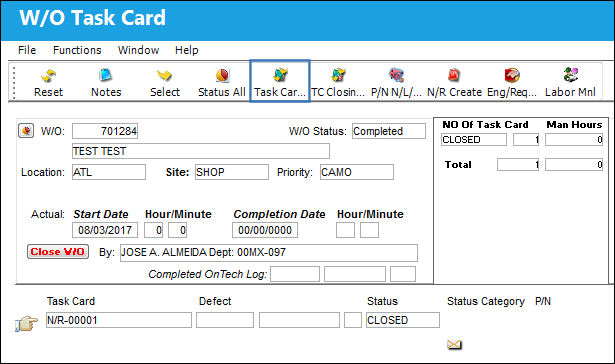Screen dimensions: 615x364
Task: Click the first Defect field
Action: point(225,320)
